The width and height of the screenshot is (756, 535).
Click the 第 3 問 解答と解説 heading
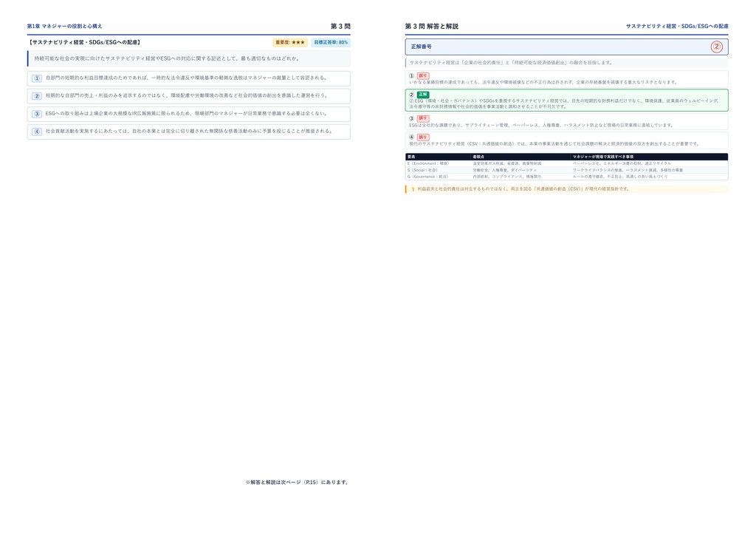click(x=431, y=26)
